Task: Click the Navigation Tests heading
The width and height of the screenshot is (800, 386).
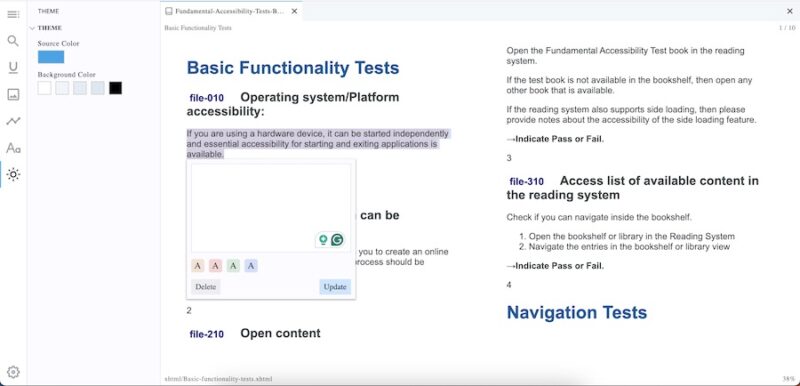Action: 577,312
